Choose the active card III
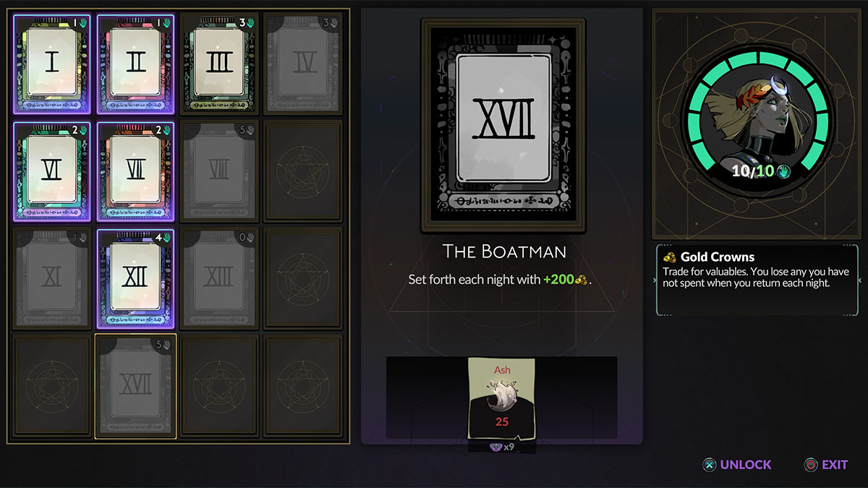Image resolution: width=868 pixels, height=488 pixels. point(218,64)
